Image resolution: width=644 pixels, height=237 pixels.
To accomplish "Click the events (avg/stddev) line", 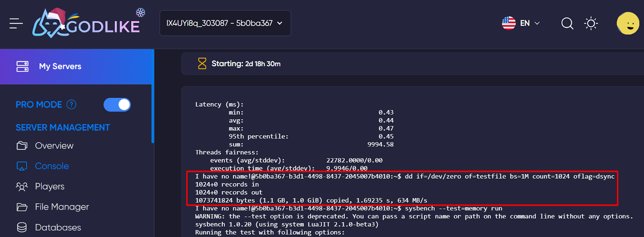I will tap(296, 161).
